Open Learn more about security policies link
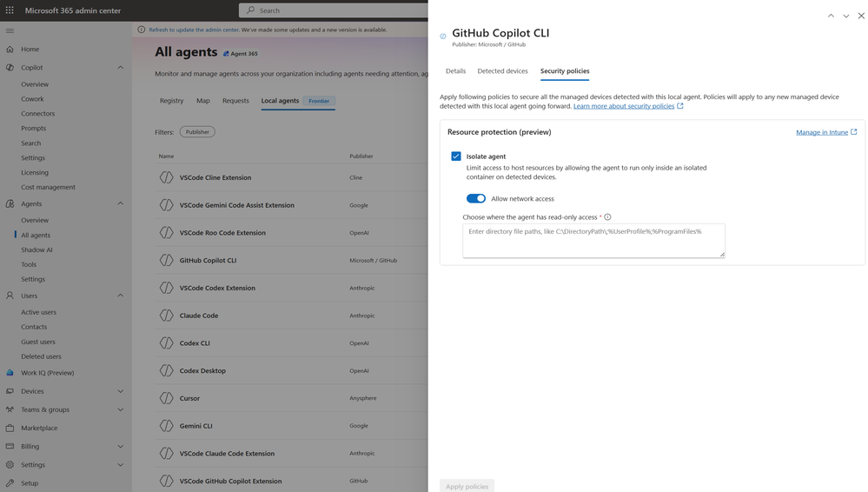The image size is (868, 492). coord(624,106)
